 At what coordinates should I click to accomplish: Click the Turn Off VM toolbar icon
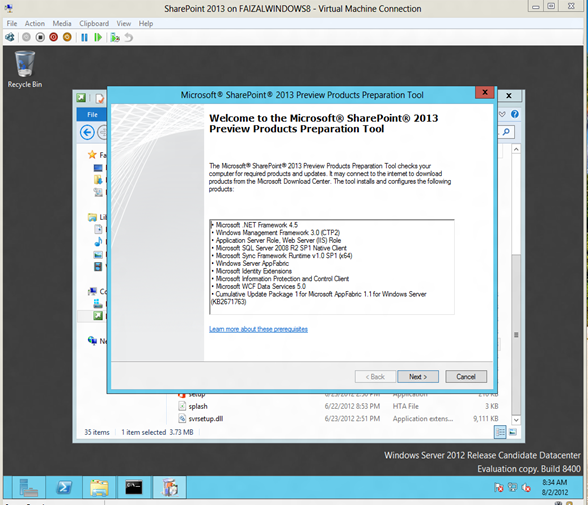[x=40, y=37]
